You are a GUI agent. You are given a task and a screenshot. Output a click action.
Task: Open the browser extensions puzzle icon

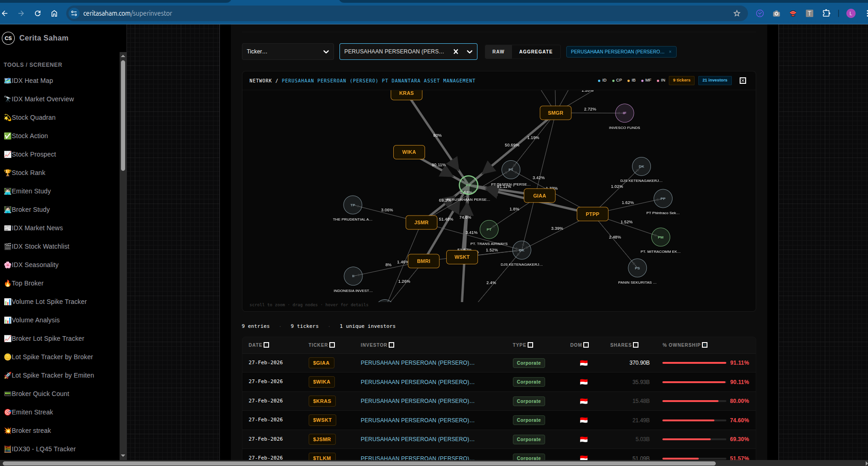(826, 13)
